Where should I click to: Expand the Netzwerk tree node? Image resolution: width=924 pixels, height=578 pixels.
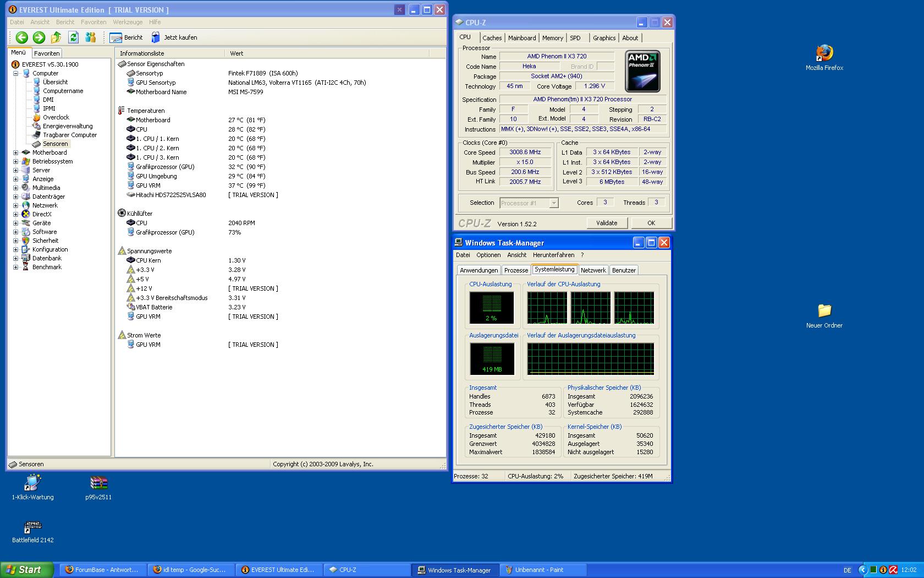[16, 205]
